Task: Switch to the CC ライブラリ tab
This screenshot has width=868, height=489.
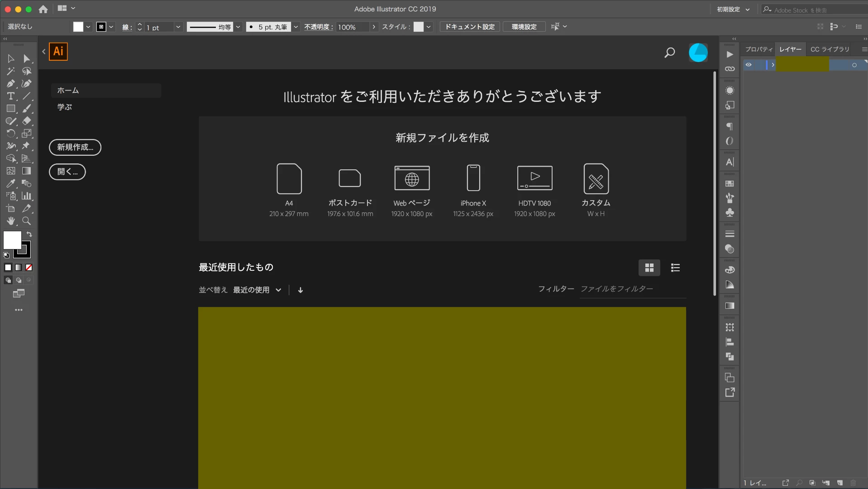Action: coord(830,49)
